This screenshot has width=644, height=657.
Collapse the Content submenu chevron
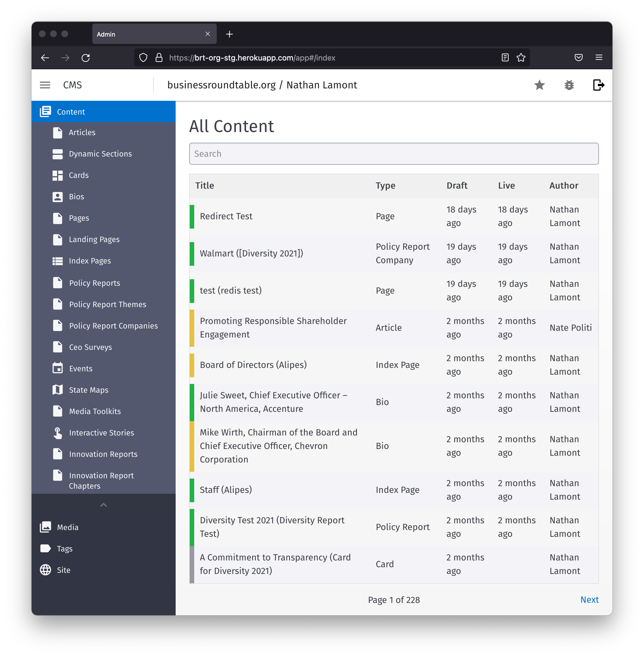(104, 505)
